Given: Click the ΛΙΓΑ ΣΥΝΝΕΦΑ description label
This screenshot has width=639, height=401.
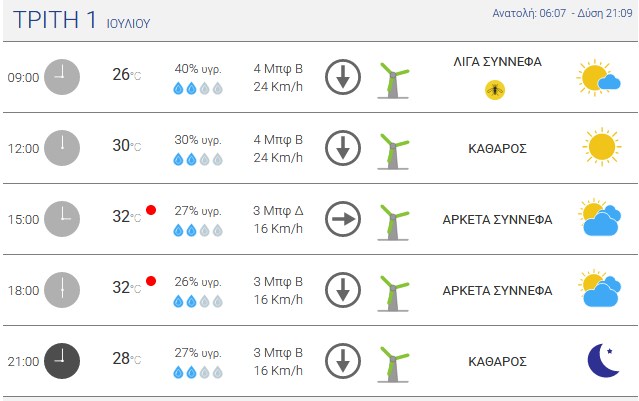Looking at the screenshot, I should click(498, 62).
